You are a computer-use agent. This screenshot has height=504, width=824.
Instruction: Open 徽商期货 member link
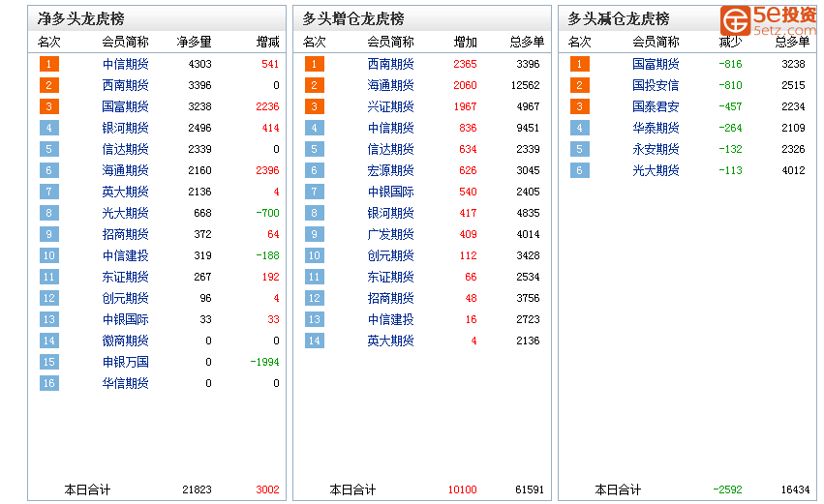coord(125,341)
